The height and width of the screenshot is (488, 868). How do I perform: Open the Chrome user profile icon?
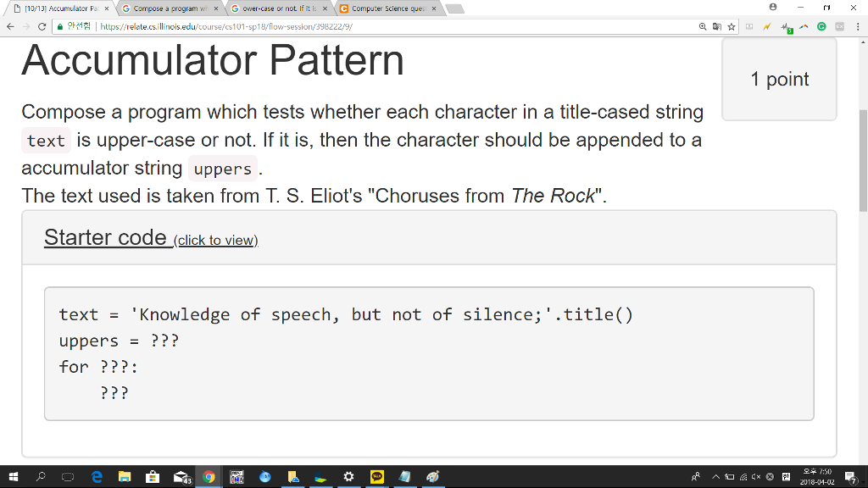click(x=771, y=8)
